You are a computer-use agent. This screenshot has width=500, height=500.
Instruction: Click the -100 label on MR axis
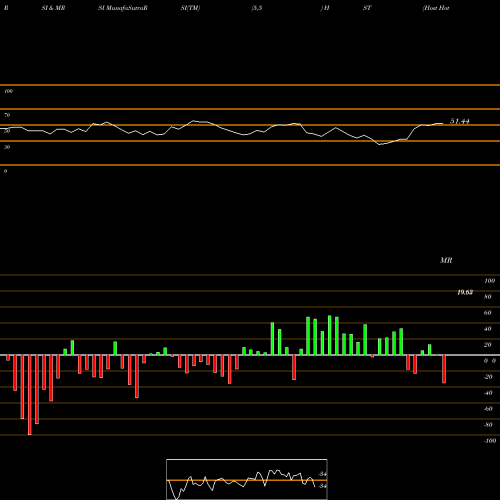490,441
